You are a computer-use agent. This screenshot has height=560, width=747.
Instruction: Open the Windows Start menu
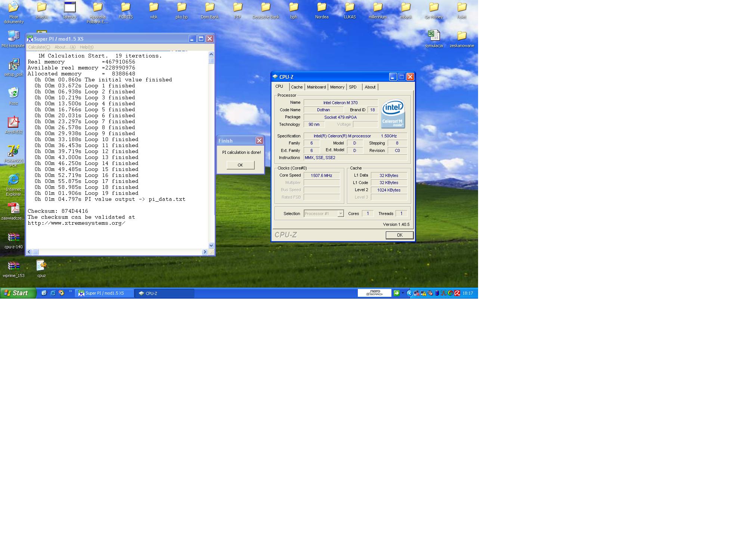click(x=18, y=293)
